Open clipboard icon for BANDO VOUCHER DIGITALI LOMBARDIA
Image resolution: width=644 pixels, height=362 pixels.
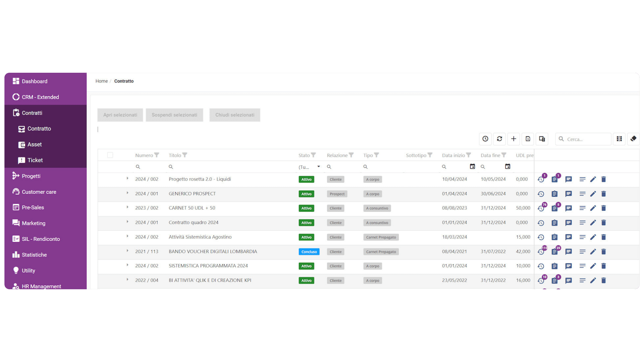pyautogui.click(x=555, y=251)
